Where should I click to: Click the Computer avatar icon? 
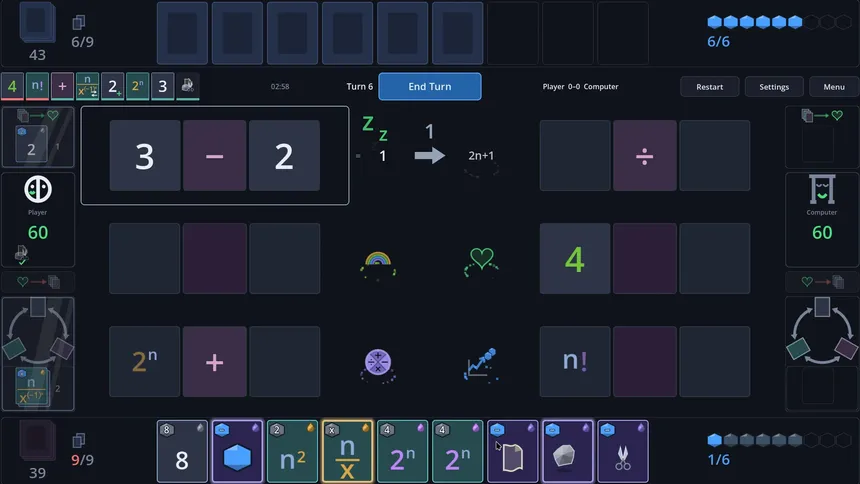click(x=822, y=189)
